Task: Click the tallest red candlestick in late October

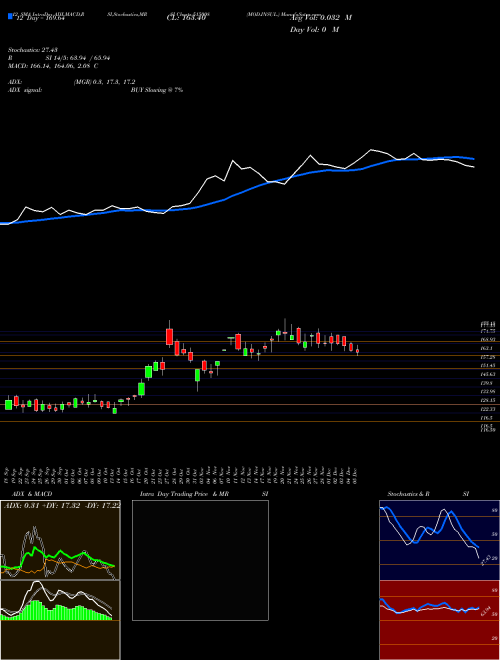Action: [x=169, y=337]
